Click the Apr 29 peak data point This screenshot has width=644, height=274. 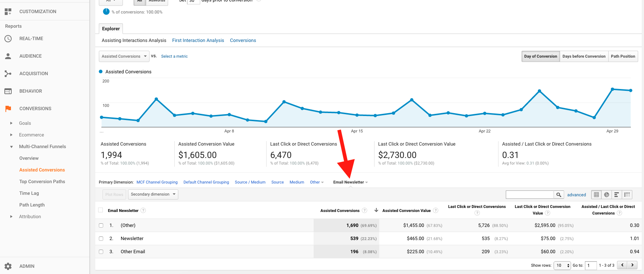click(612, 89)
